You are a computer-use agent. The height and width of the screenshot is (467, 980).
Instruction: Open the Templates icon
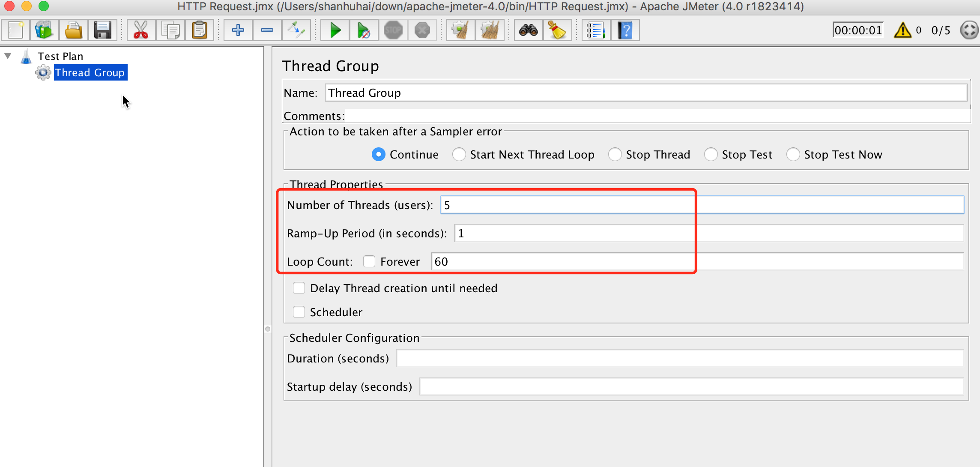point(45,30)
